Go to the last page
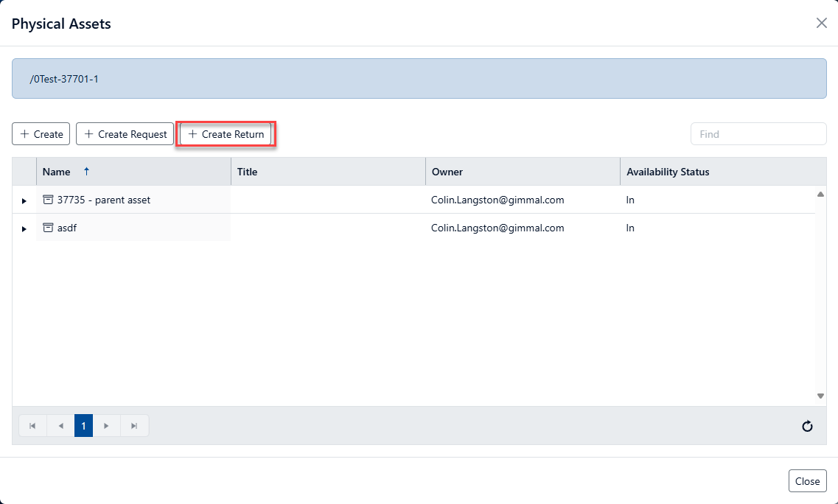 [134, 425]
